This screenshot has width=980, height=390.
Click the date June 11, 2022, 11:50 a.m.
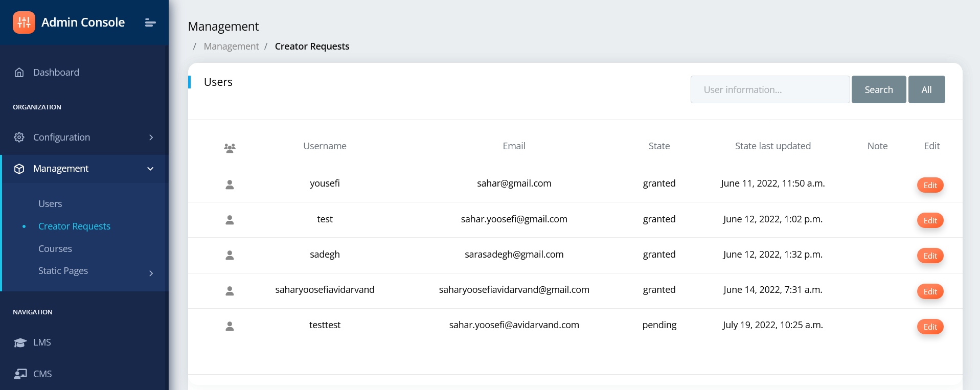772,183
